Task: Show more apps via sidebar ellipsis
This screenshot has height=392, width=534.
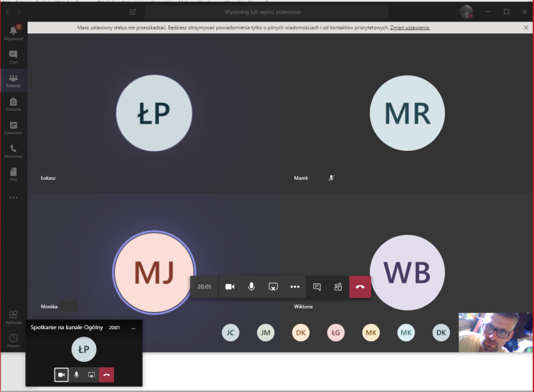Action: click(x=13, y=198)
